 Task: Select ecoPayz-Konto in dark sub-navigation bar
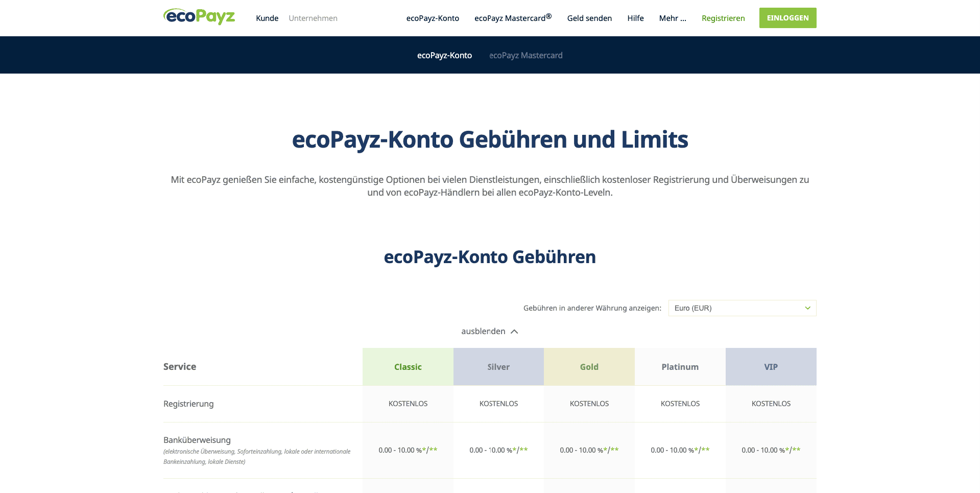(x=444, y=55)
